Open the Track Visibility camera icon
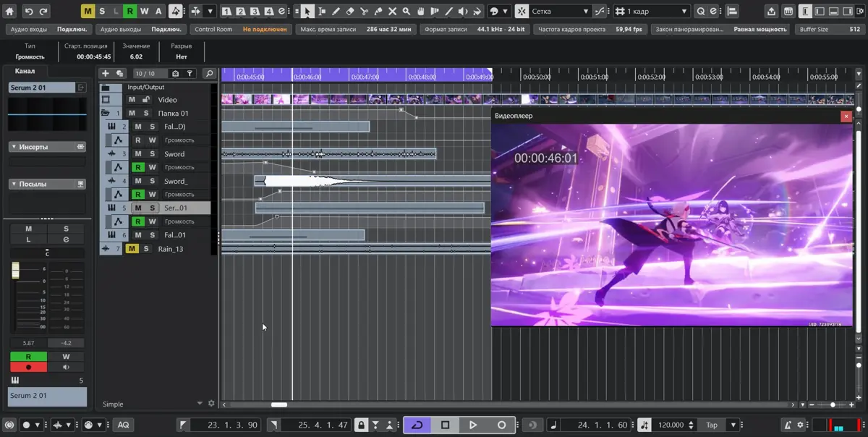 pos(175,73)
